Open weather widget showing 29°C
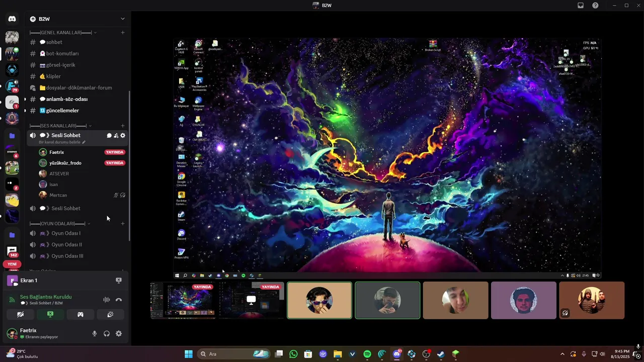The height and width of the screenshot is (362, 644). [x=23, y=353]
